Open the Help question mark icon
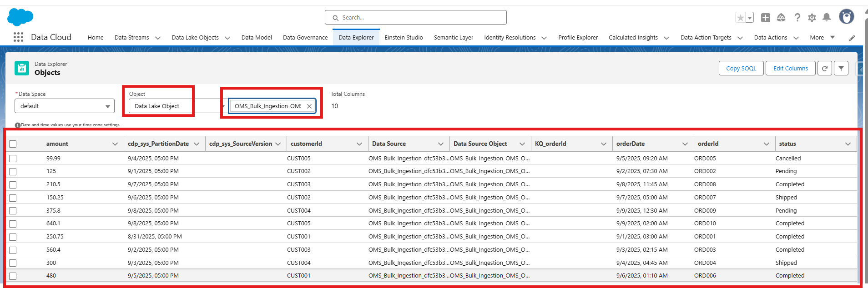The height and width of the screenshot is (288, 868). coord(797,18)
